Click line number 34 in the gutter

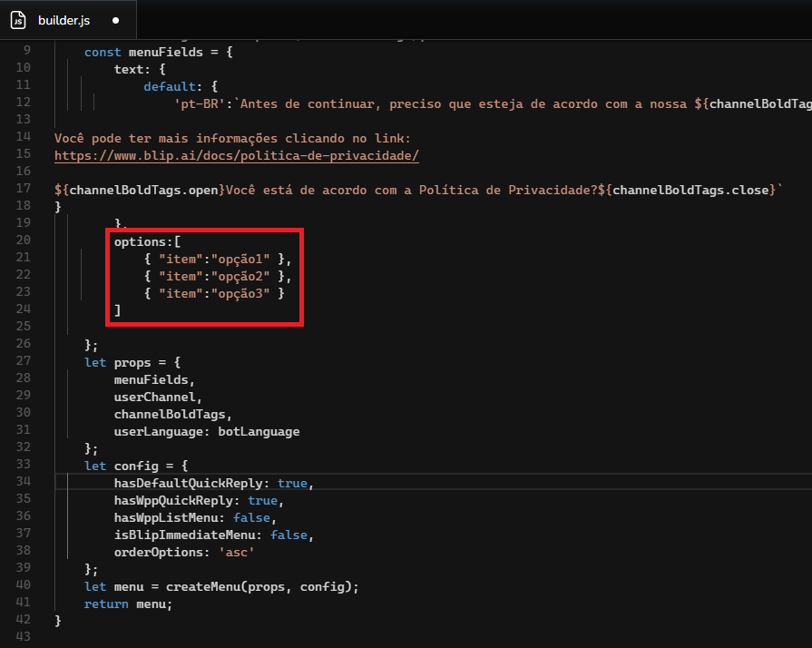[x=24, y=481]
